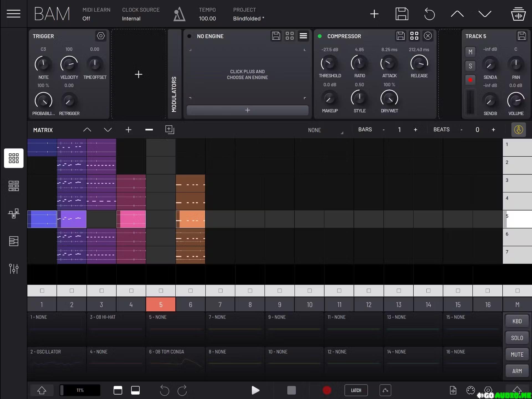
Task: Remove the Compressor effect with X icon
Action: point(428,36)
